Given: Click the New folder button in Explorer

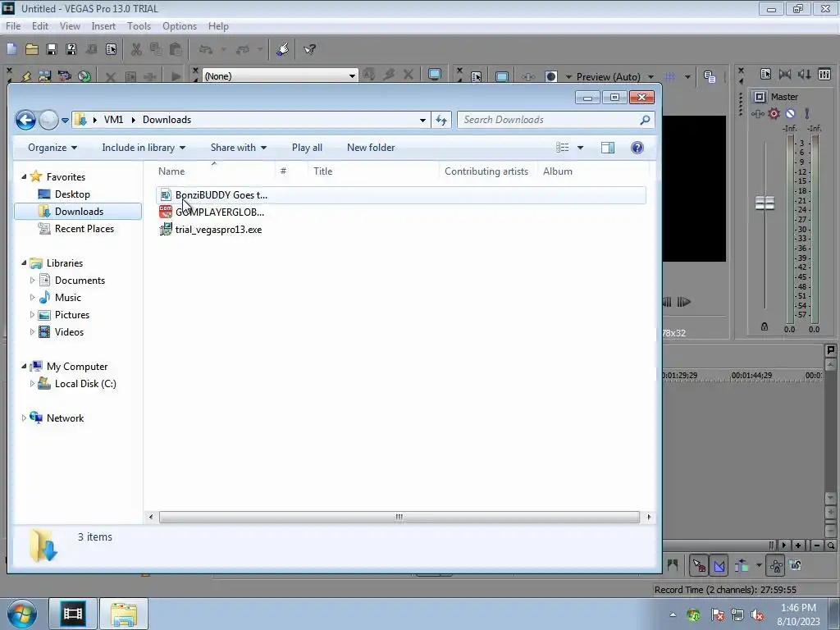Looking at the screenshot, I should point(371,148).
